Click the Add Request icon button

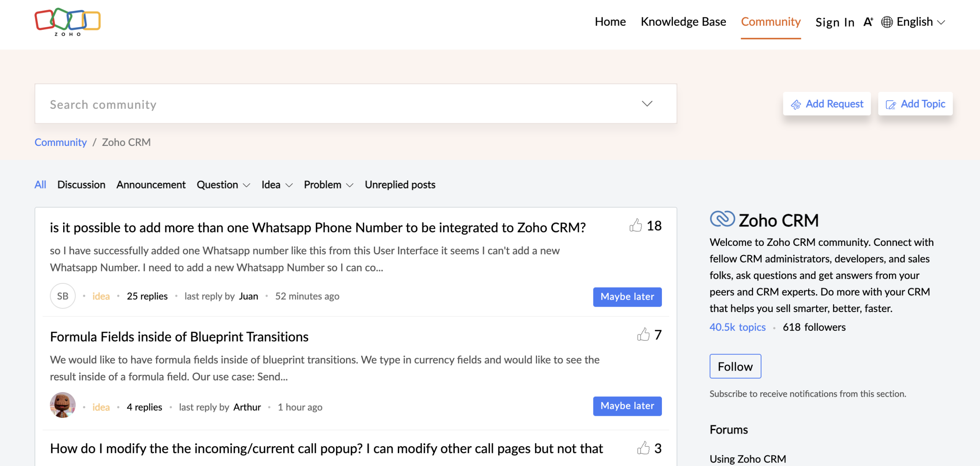click(797, 105)
